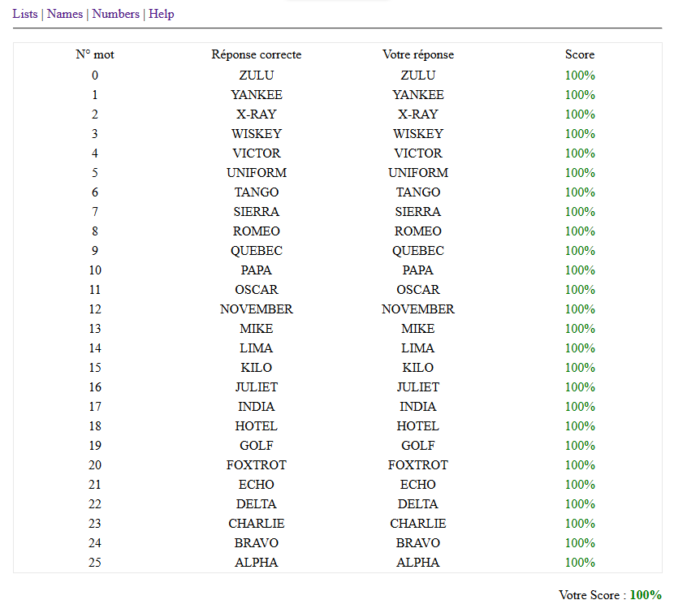Select UNIFORM in the correct answer column

(257, 172)
